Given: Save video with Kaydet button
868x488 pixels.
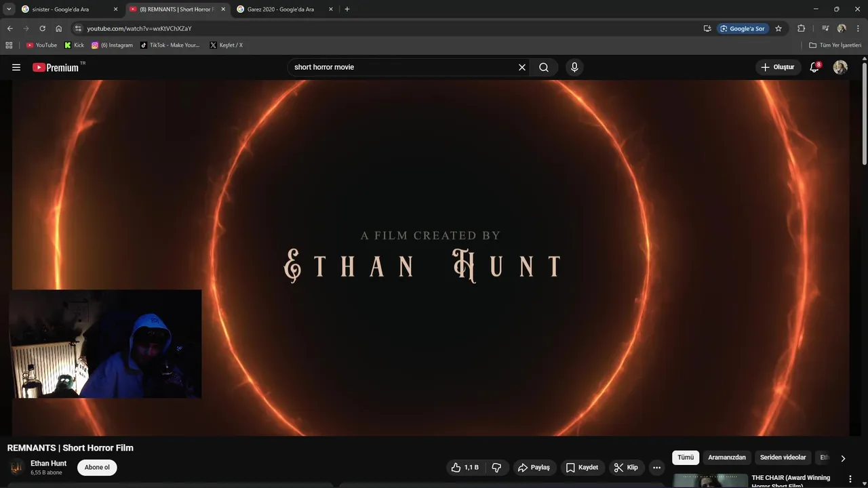Looking at the screenshot, I should point(582,467).
